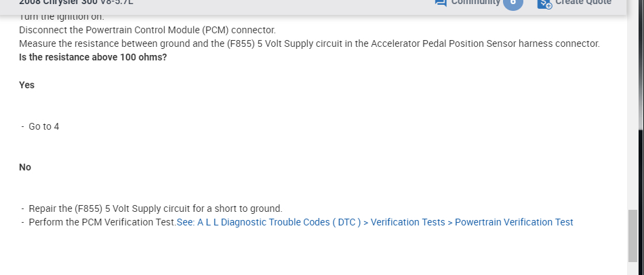Click the 2008 Chrysler 300 vehicle title

(x=76, y=3)
